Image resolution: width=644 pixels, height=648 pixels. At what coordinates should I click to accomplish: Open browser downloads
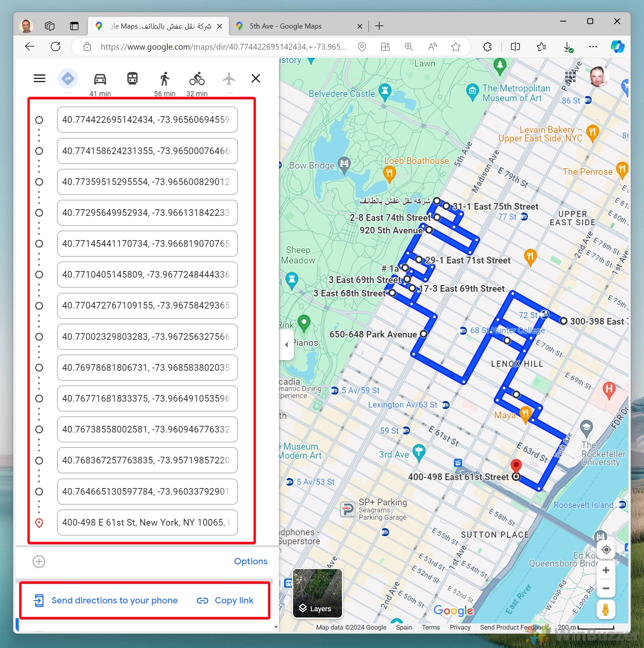568,47
